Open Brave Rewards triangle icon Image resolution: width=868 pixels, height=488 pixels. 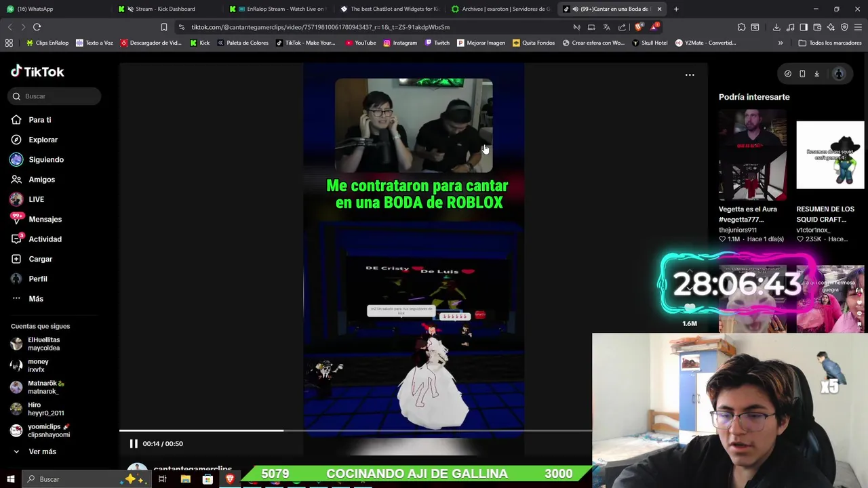(x=654, y=27)
